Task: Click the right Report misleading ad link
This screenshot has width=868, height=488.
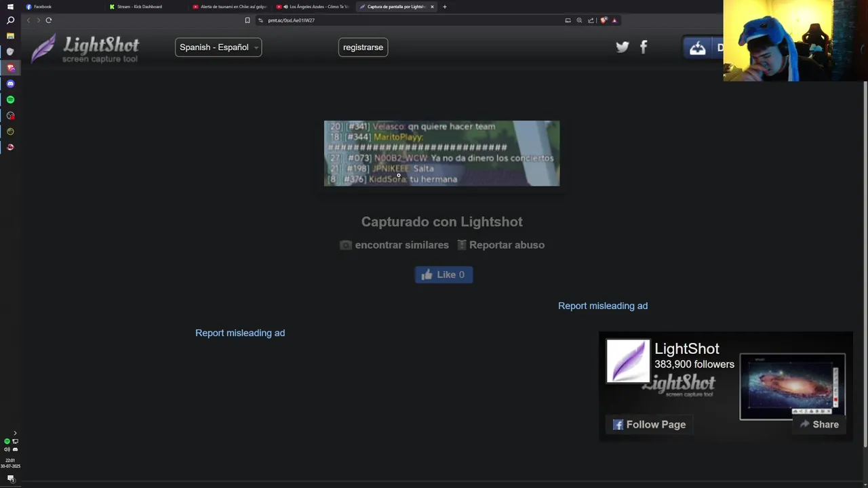Action: (603, 306)
